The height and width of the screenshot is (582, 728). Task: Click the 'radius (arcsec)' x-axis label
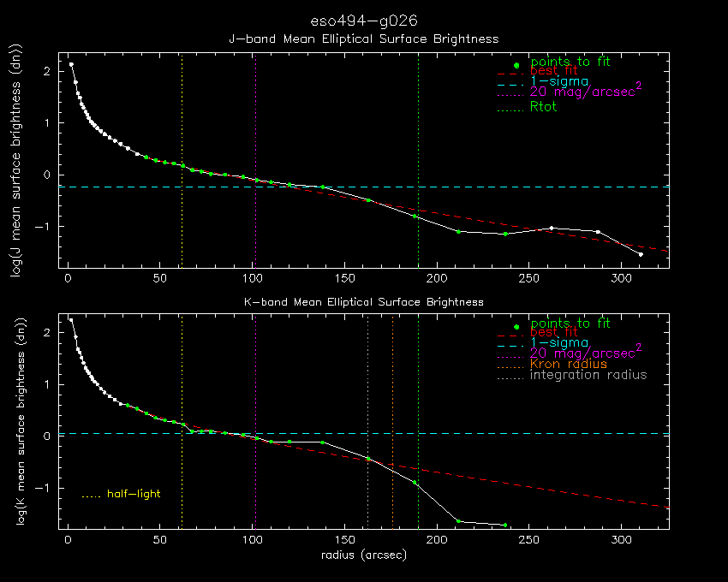pos(364,555)
